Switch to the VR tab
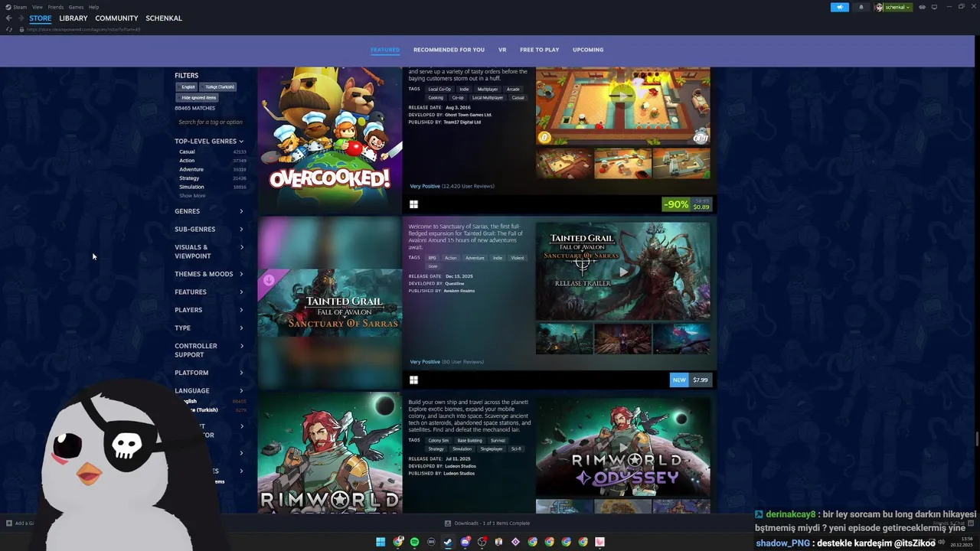The image size is (980, 551). [502, 50]
